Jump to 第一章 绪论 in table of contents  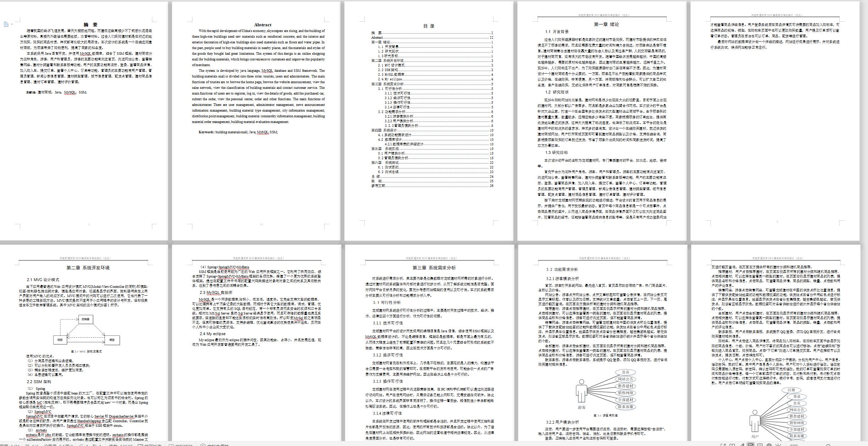[x=381, y=42]
